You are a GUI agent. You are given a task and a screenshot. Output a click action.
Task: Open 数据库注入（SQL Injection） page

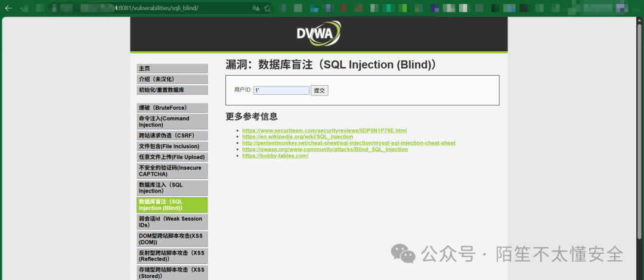click(x=172, y=188)
